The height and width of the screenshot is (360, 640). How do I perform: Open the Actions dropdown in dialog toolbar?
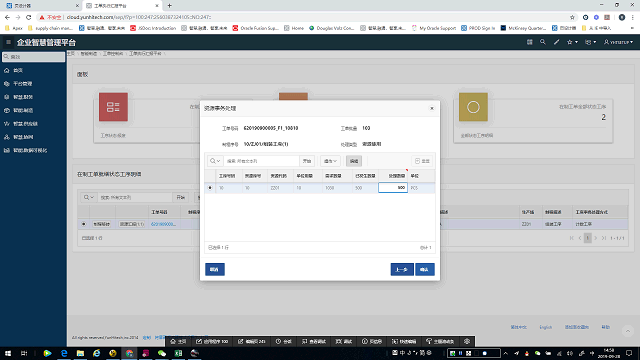tap(330, 161)
